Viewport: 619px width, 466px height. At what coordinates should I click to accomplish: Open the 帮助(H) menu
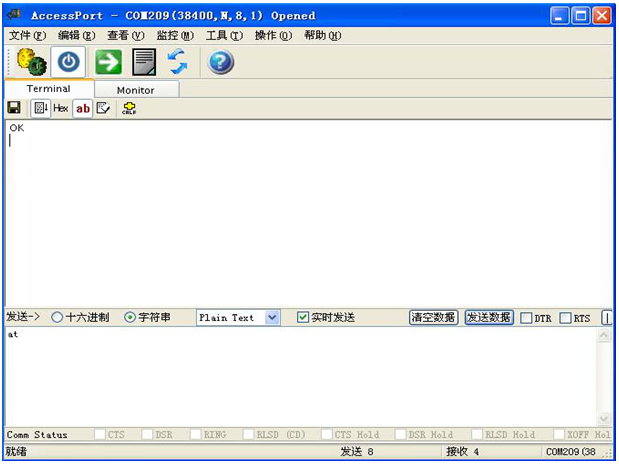323,36
